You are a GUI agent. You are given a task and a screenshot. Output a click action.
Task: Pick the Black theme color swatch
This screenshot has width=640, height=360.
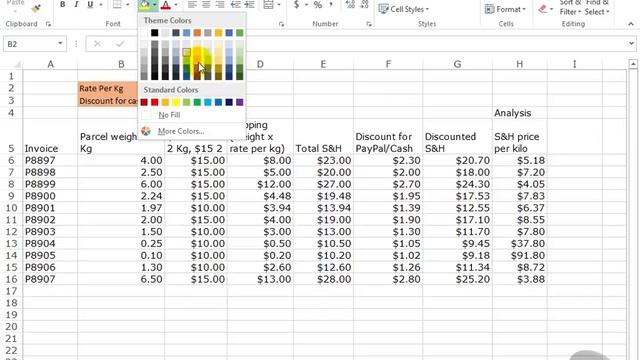coord(155,33)
